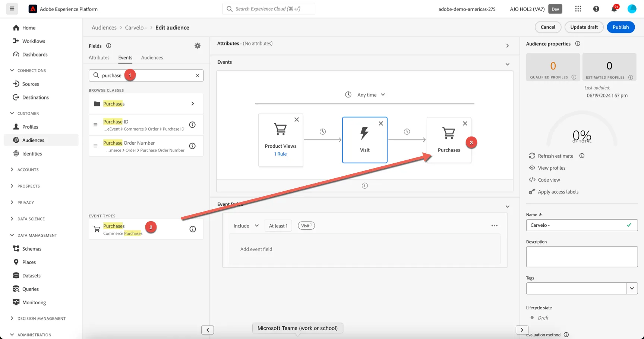Show info for Purchase ID field

point(192,125)
